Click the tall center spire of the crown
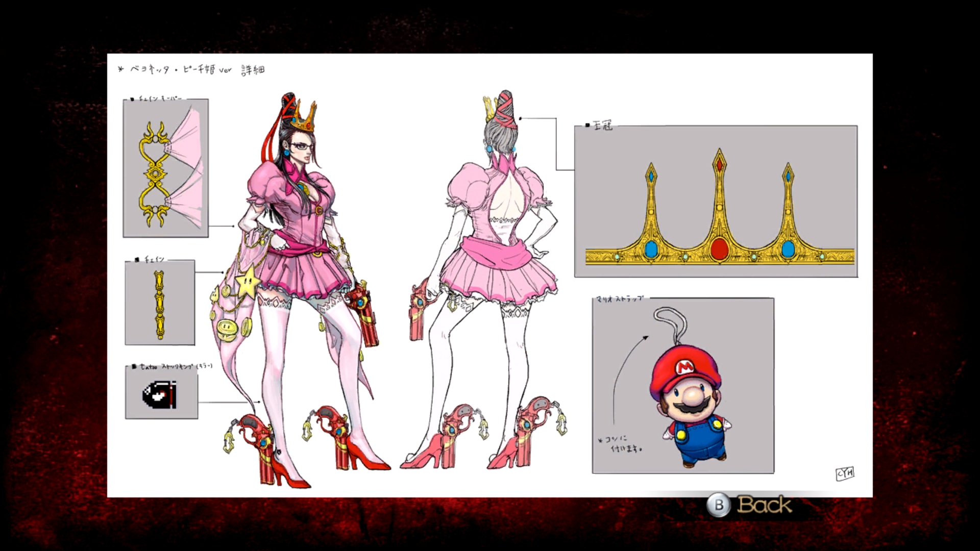This screenshot has width=980, height=551. coord(719,189)
